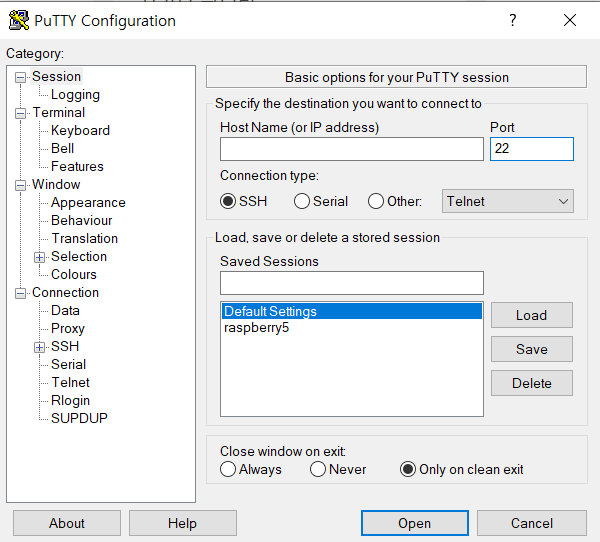Collapse the Session tree node

point(20,78)
